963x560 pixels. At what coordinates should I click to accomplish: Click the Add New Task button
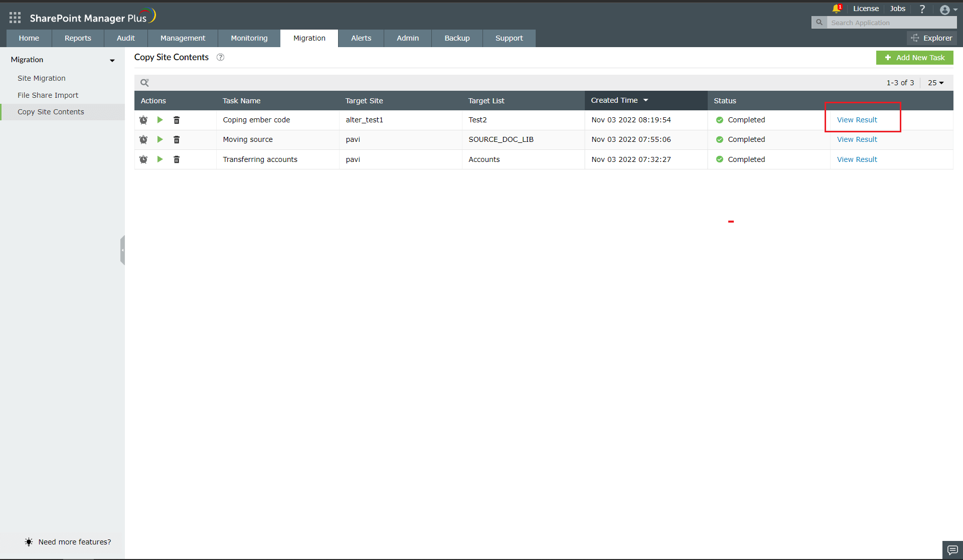[x=915, y=57]
